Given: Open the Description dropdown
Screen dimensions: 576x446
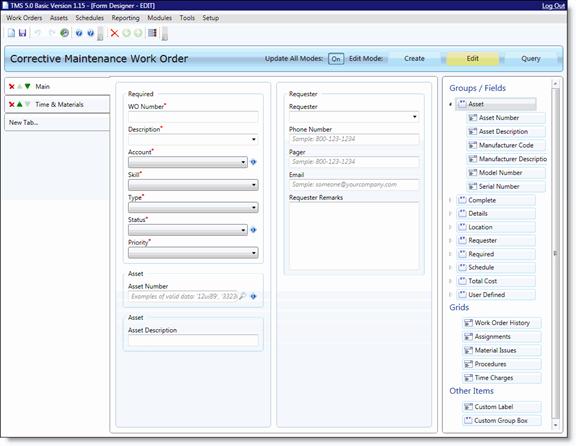Looking at the screenshot, I should tap(253, 139).
